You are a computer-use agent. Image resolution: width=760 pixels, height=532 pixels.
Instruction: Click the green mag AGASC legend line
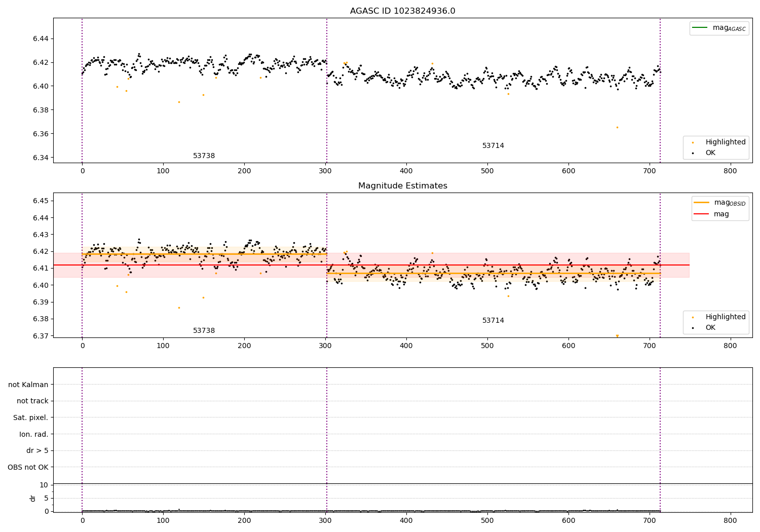click(x=700, y=27)
